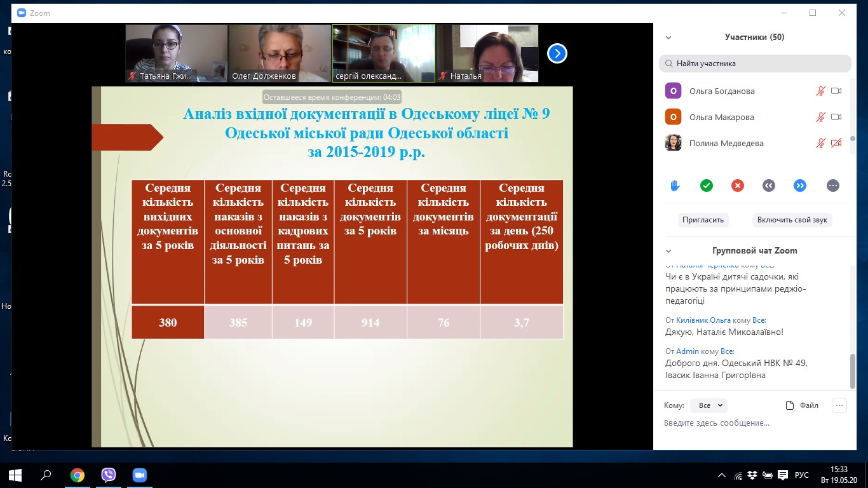Click muted microphone icon for Ольга Макарова
Image resolution: width=868 pixels, height=488 pixels.
[821, 118]
